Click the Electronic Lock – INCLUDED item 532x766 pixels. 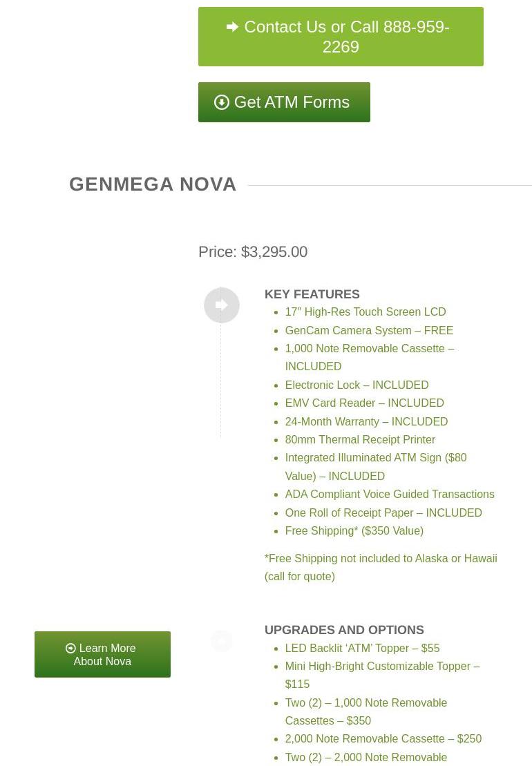pyautogui.click(x=357, y=385)
